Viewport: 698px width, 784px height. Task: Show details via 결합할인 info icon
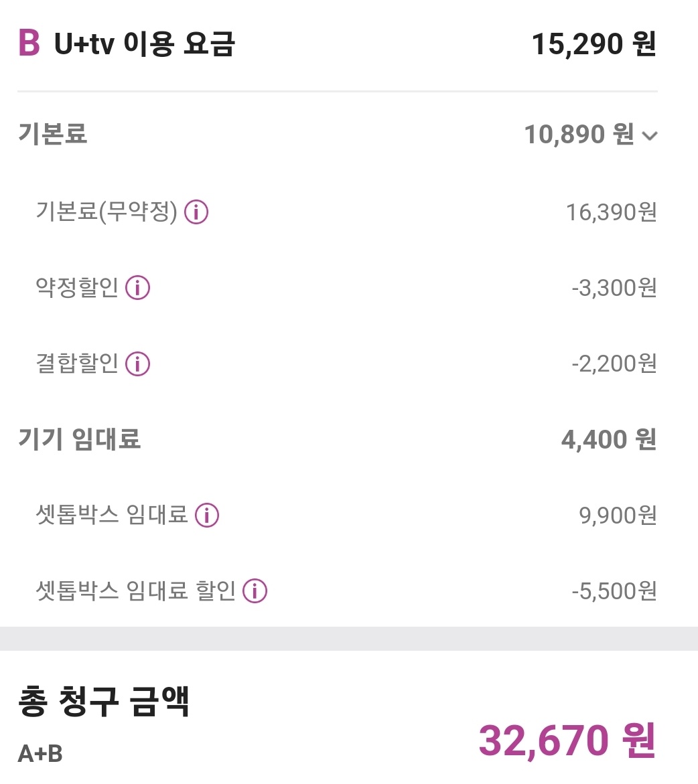(138, 364)
